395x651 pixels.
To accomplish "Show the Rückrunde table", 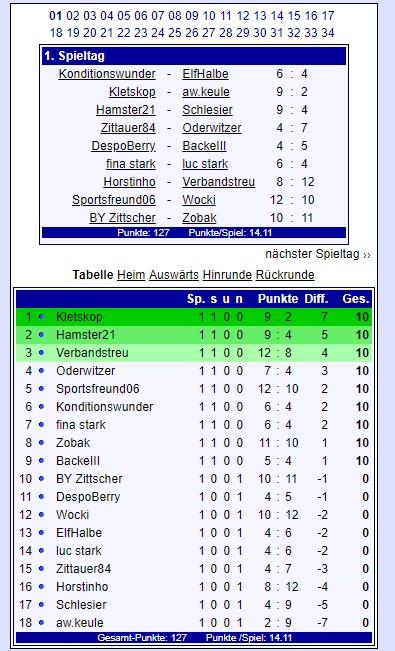I will [285, 275].
